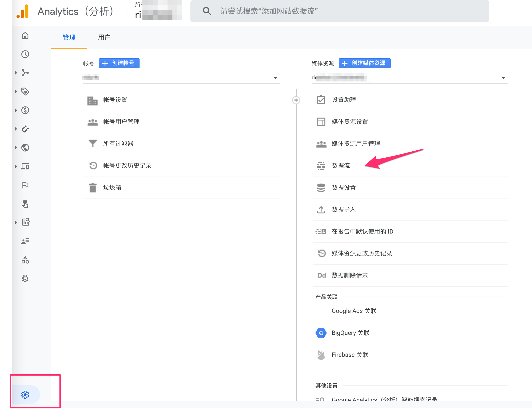The width and height of the screenshot is (532, 418).
Task: Click the column collapse arrow circle
Action: (x=296, y=100)
